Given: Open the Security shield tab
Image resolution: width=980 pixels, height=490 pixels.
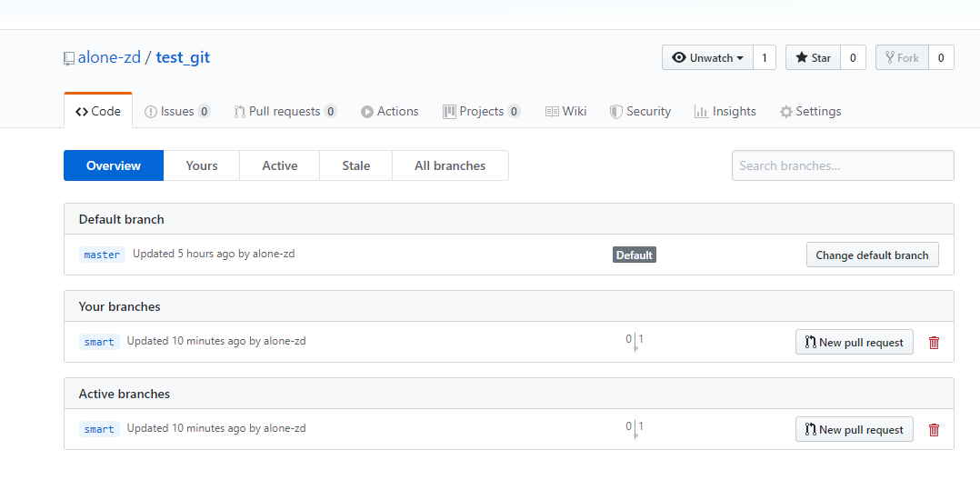Looking at the screenshot, I should pyautogui.click(x=640, y=111).
